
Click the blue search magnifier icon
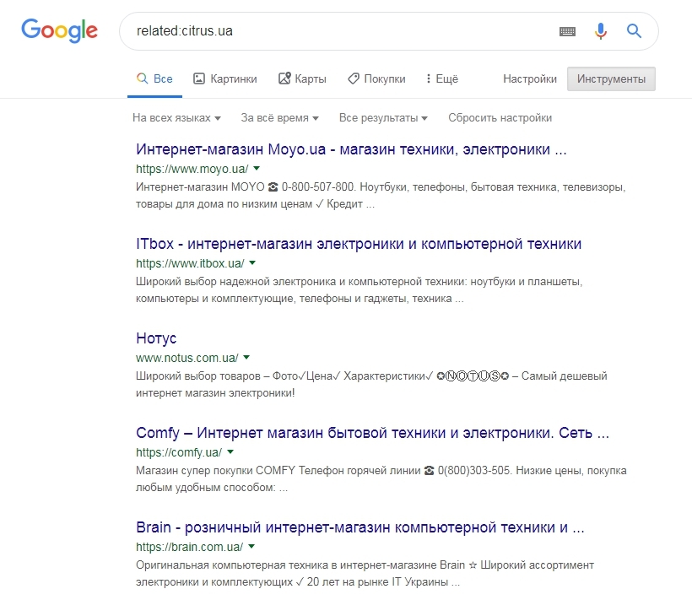coord(634,31)
